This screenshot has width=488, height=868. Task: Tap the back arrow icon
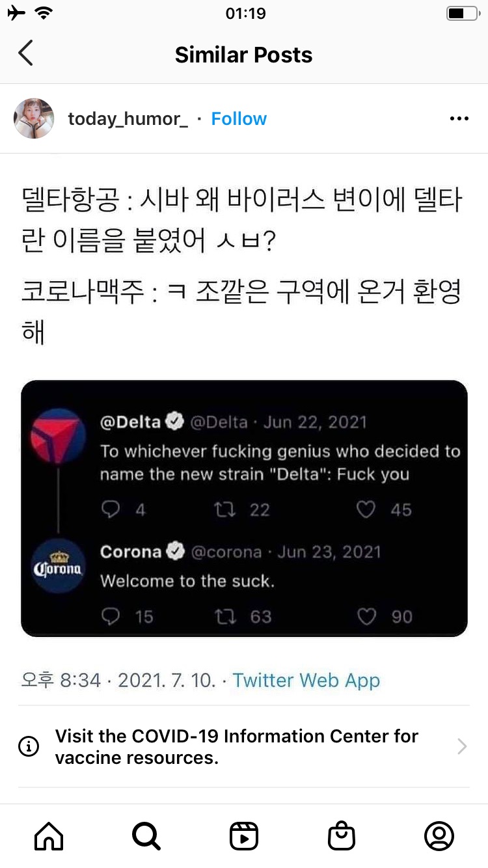pyautogui.click(x=25, y=54)
